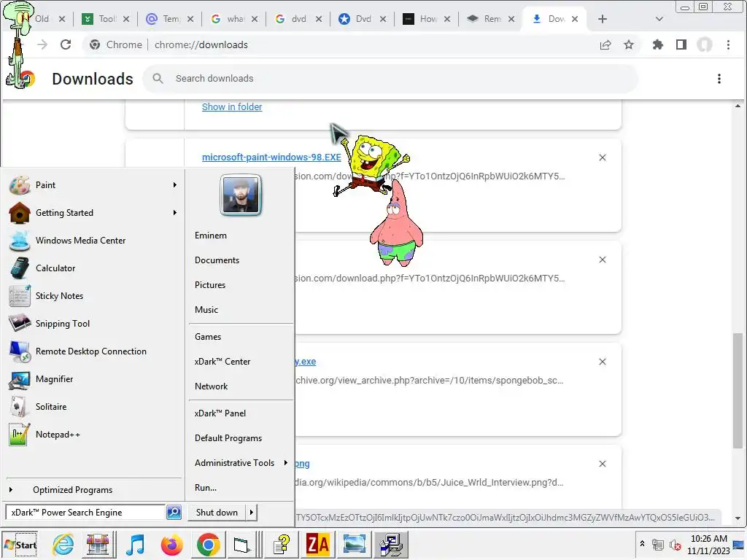Open Chrome tab search chevron
This screenshot has width=747, height=560.
click(x=659, y=19)
